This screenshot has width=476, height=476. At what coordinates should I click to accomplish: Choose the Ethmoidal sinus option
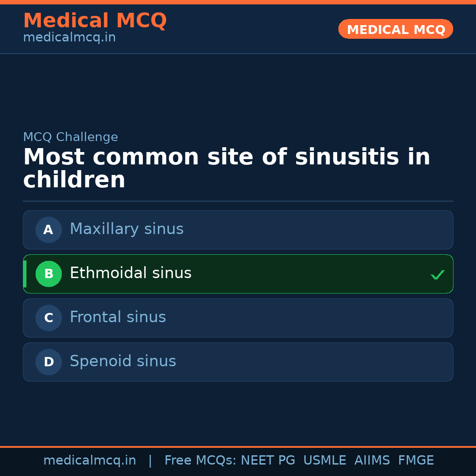(x=130, y=273)
